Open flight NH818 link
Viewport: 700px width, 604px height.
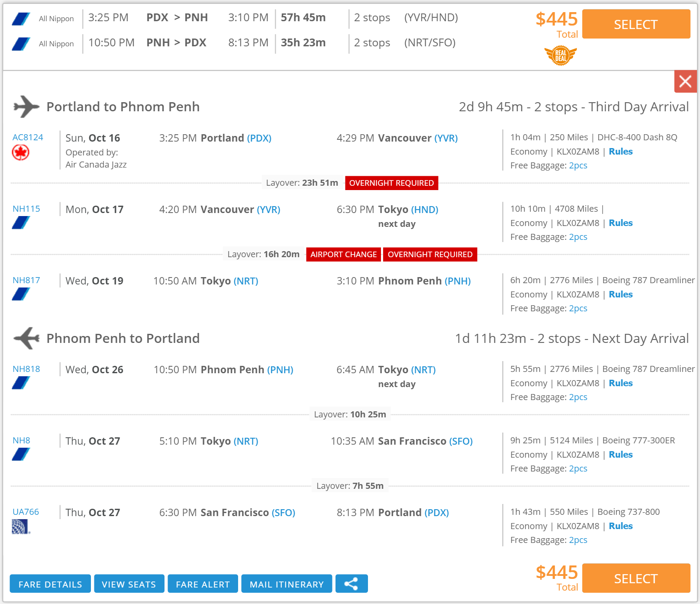coord(26,369)
